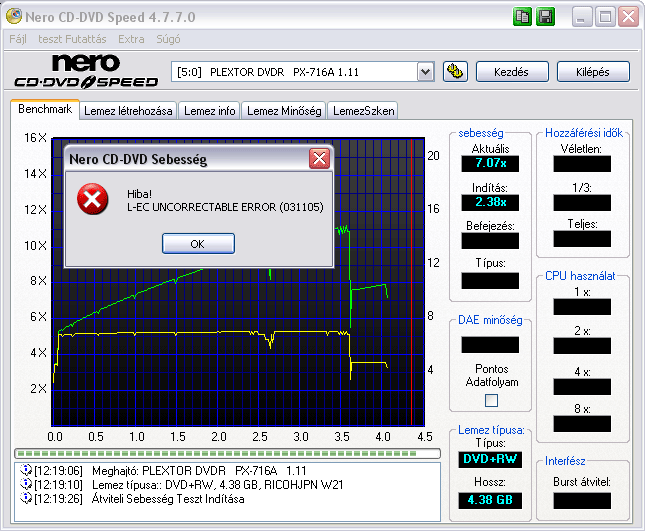This screenshot has height=531, width=645.
Task: Click the Nero app icon in title bar
Action: pyautogui.click(x=14, y=16)
